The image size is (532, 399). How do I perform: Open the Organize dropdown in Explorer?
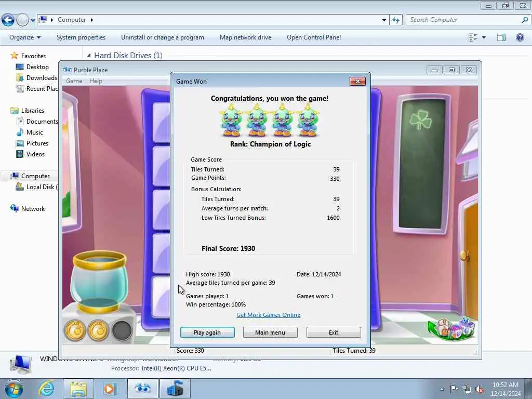coord(25,37)
